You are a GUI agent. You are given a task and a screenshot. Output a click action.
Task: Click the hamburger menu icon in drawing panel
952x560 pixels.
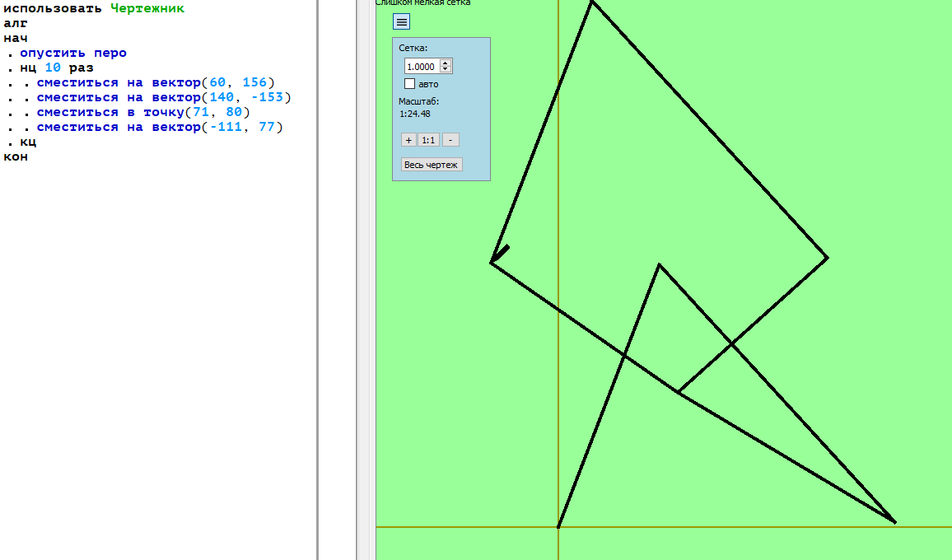(x=401, y=22)
